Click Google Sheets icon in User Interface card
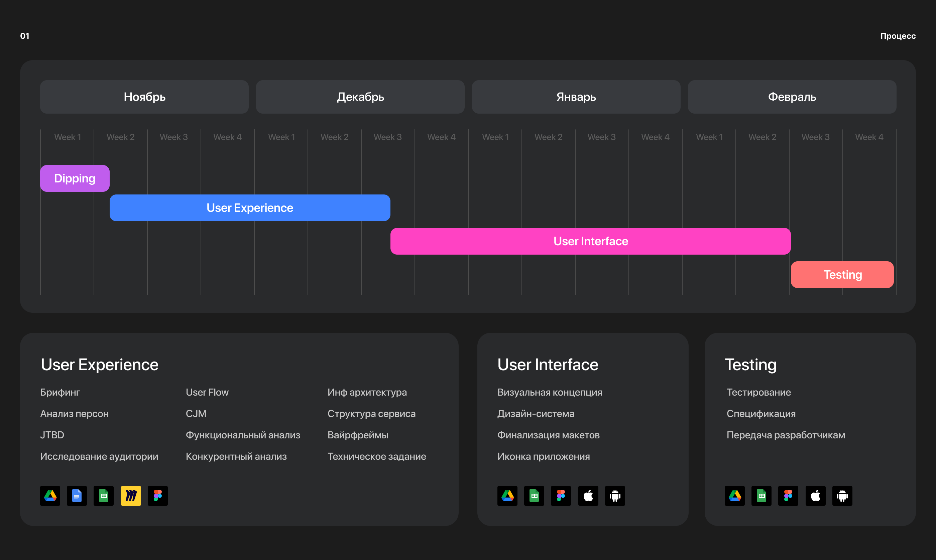 point(534,496)
